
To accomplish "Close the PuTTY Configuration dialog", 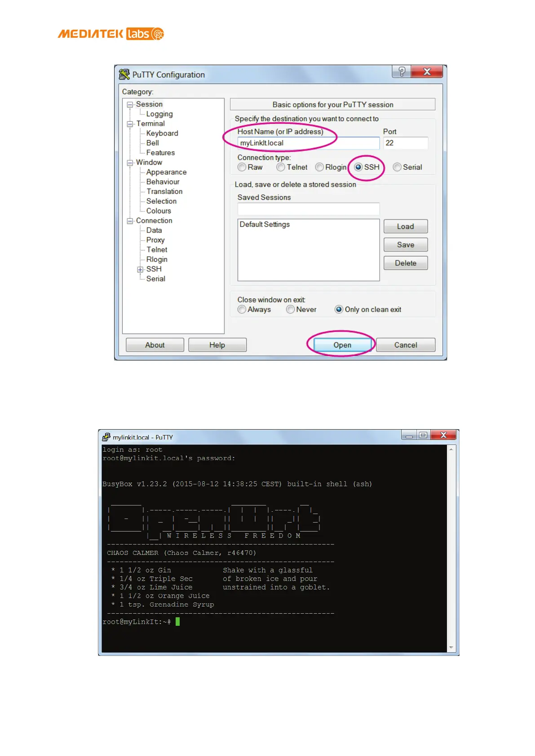I will coord(427,71).
